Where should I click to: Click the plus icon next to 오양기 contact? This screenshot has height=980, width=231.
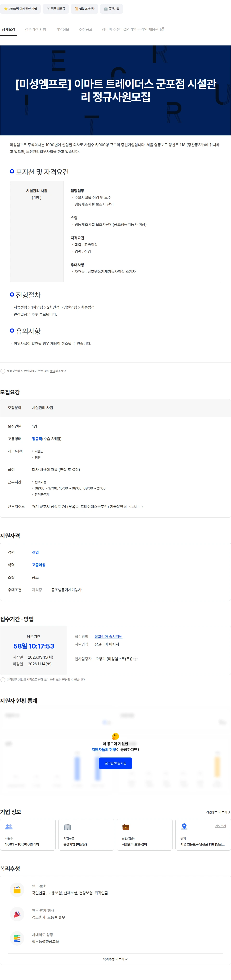coord(135,659)
